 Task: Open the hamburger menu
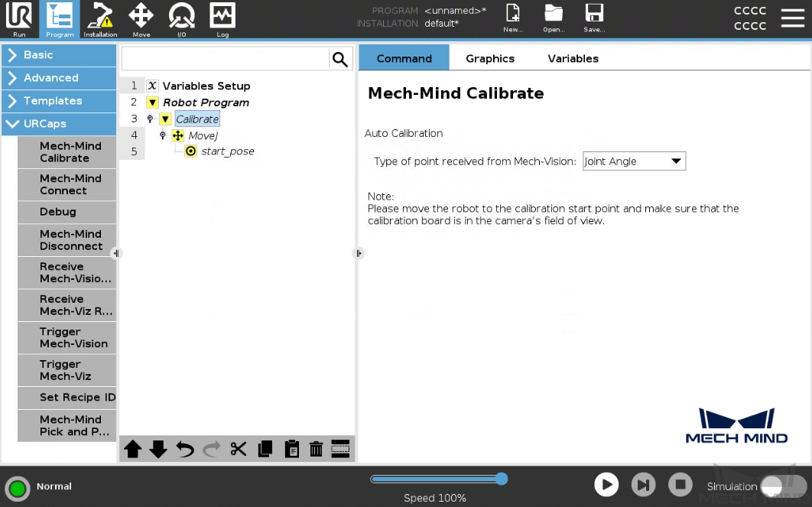point(792,19)
